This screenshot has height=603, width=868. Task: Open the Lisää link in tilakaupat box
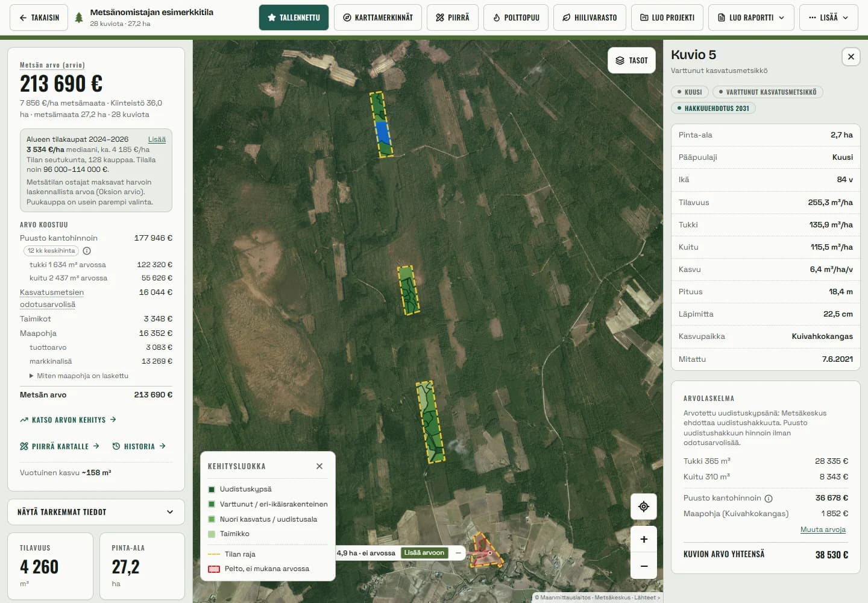click(x=157, y=139)
